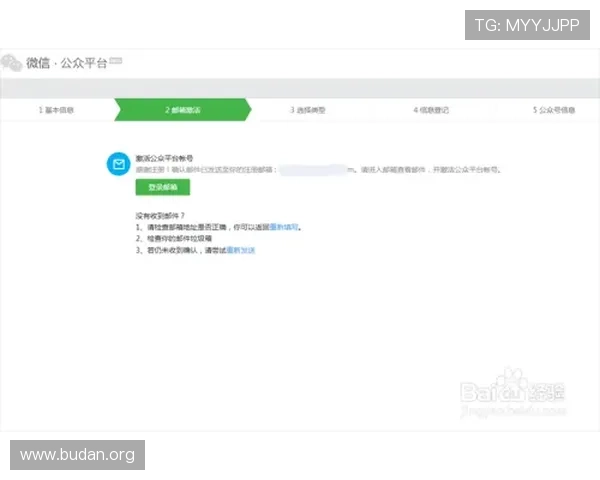Click the green 登录邮箱 button

pyautogui.click(x=163, y=187)
